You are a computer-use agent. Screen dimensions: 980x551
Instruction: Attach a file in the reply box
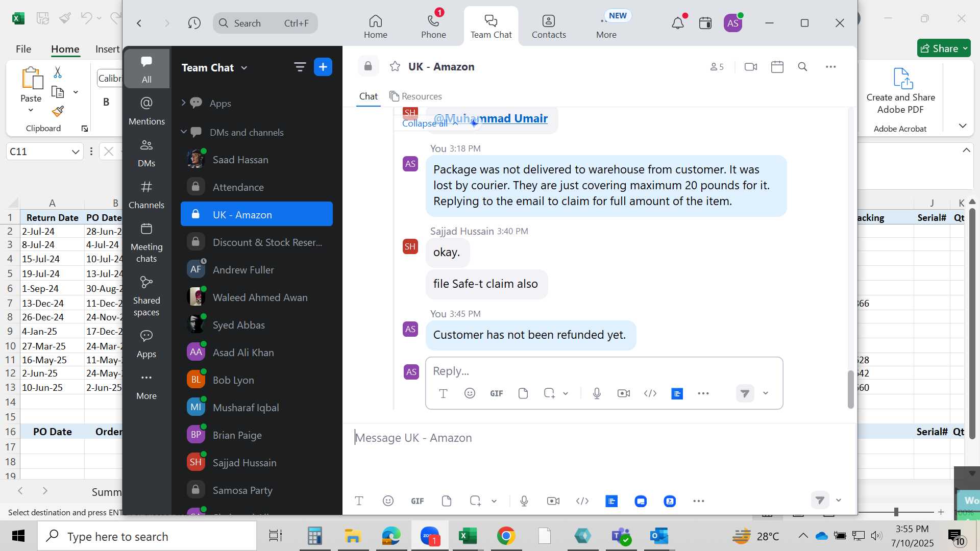pos(523,393)
